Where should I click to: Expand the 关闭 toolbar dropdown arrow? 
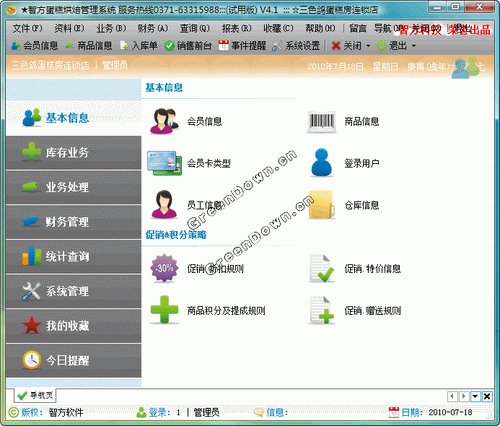pyautogui.click(x=368, y=46)
